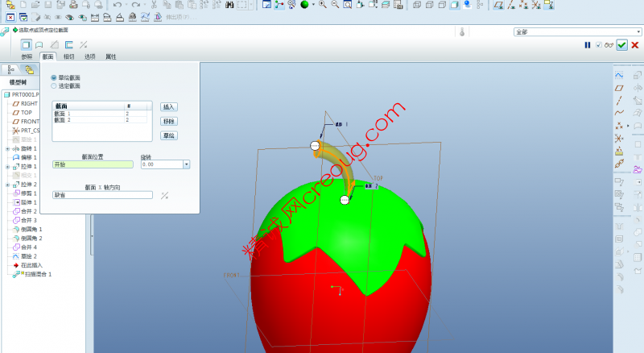This screenshot has width=644, height=353.
Task: Click the printer icon
Action: pos(73,5)
